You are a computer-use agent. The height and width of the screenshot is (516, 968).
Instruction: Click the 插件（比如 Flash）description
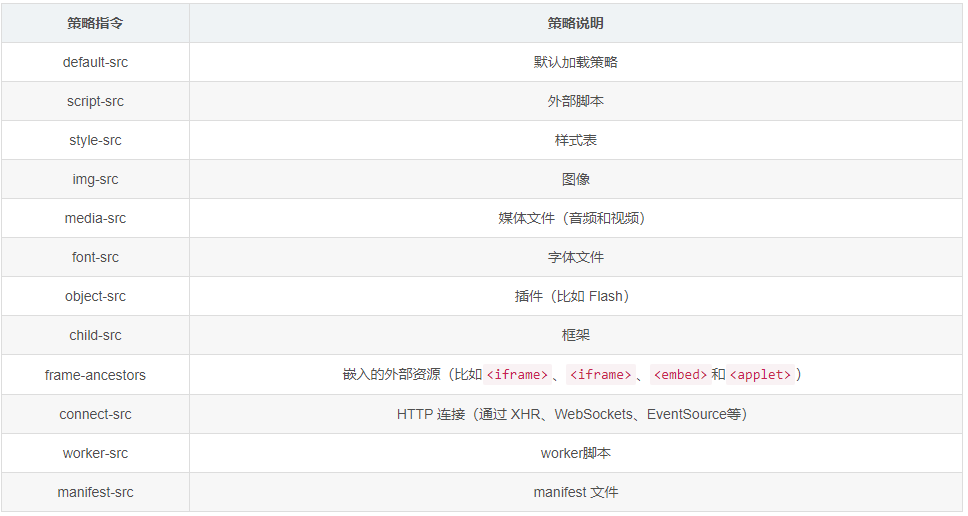point(572,296)
